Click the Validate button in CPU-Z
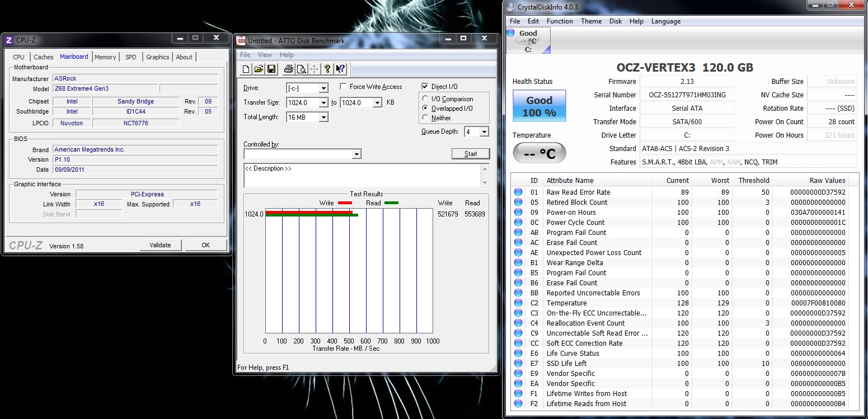This screenshot has width=868, height=419. tap(161, 245)
